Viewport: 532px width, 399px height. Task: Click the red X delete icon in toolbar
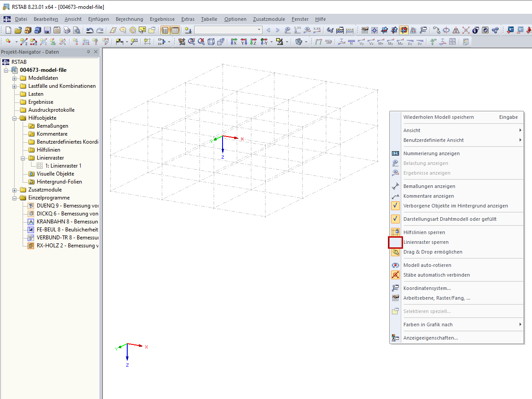point(465,30)
